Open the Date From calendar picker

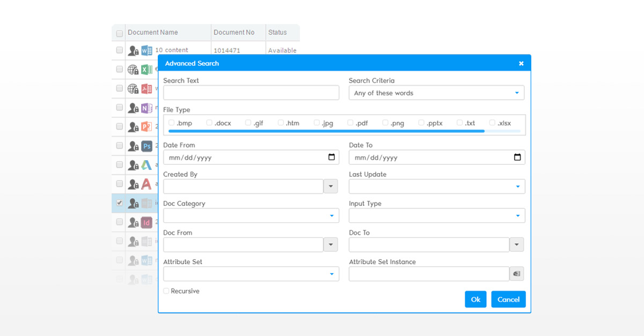click(x=333, y=157)
